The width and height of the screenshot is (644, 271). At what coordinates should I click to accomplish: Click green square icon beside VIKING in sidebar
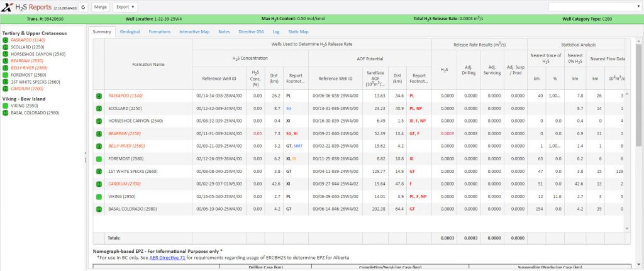click(x=5, y=106)
